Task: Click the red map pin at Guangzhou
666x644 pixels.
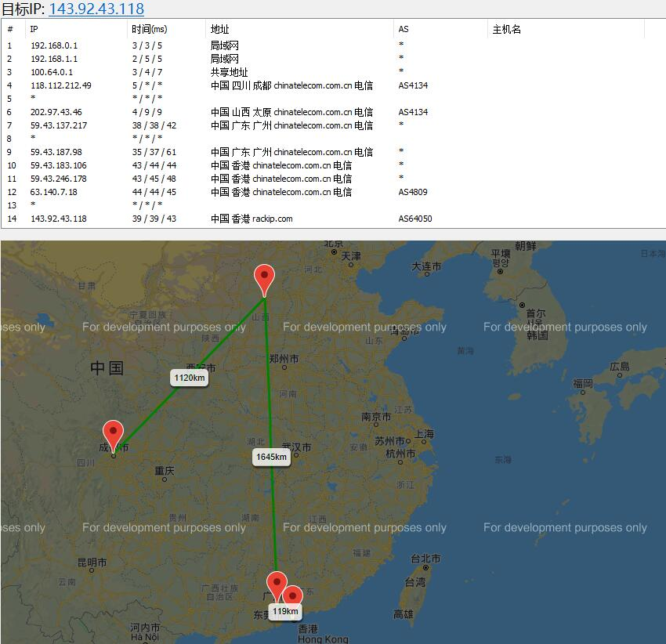Action: [x=277, y=586]
